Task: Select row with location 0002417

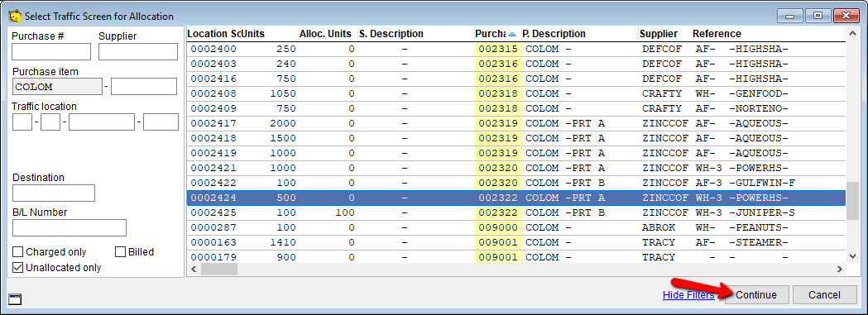Action: tap(516, 123)
